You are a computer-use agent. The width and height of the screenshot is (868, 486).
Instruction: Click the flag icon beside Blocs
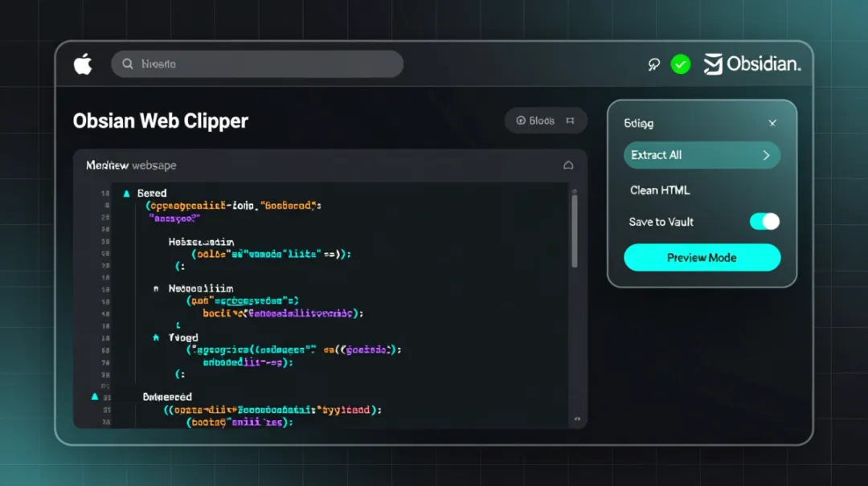pyautogui.click(x=570, y=120)
